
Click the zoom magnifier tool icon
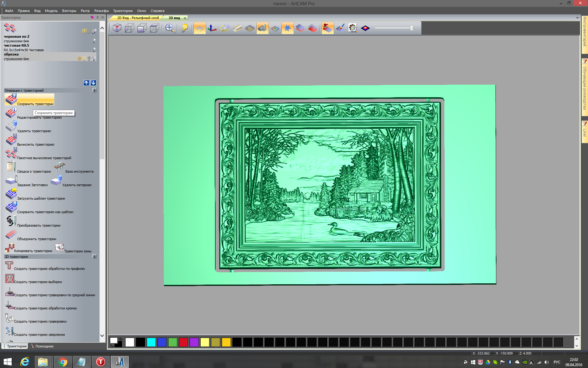[170, 28]
